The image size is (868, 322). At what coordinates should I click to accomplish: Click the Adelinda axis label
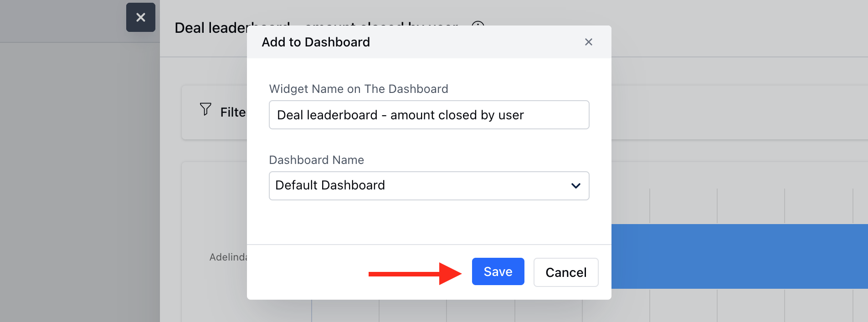pyautogui.click(x=228, y=257)
